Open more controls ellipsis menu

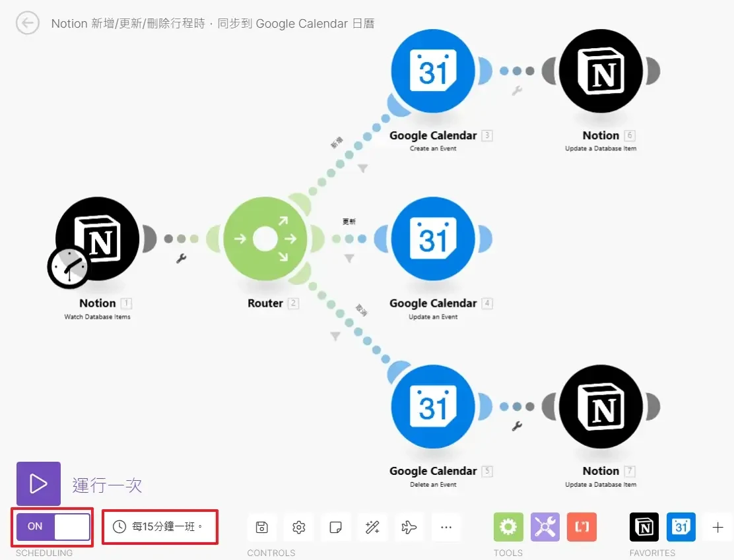(x=446, y=527)
